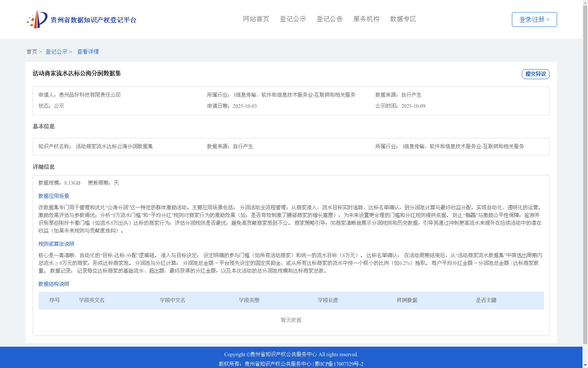
Task: Click 首页 breadcrumb link
Action: (32, 52)
